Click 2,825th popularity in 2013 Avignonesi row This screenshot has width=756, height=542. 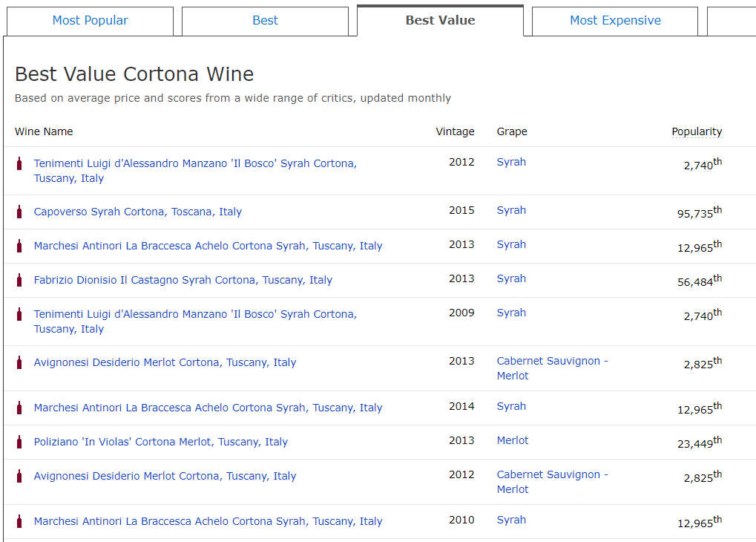pos(703,362)
